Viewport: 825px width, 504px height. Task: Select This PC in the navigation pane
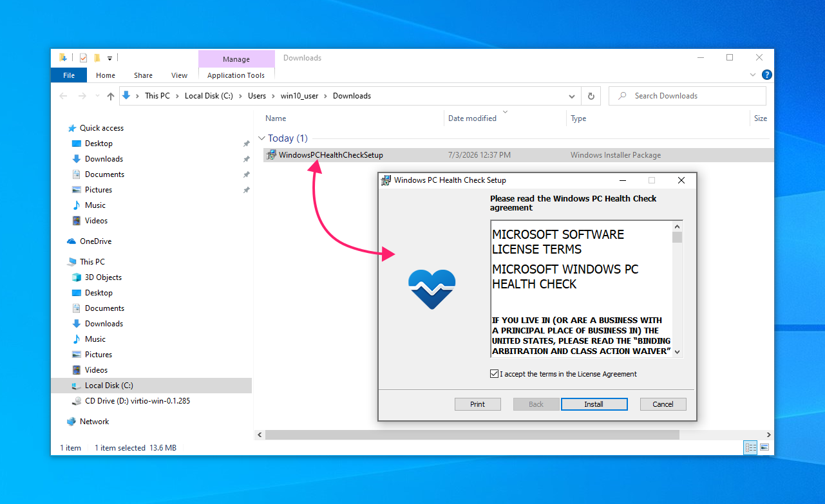(x=92, y=262)
